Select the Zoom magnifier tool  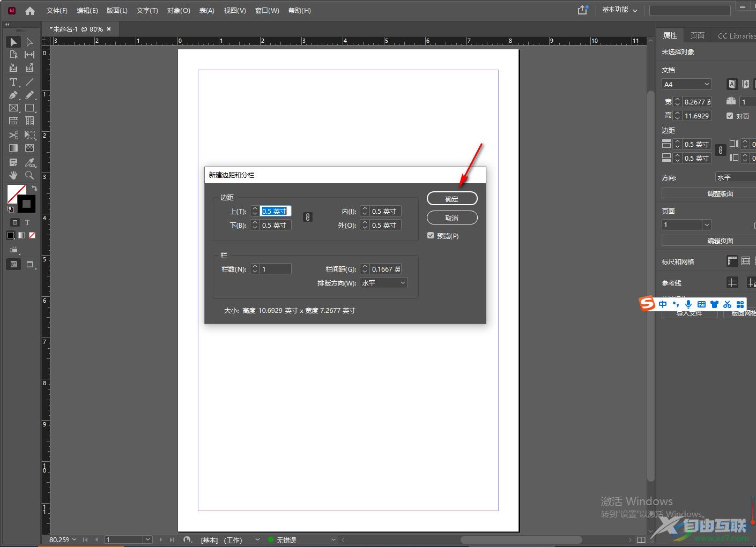[29, 175]
